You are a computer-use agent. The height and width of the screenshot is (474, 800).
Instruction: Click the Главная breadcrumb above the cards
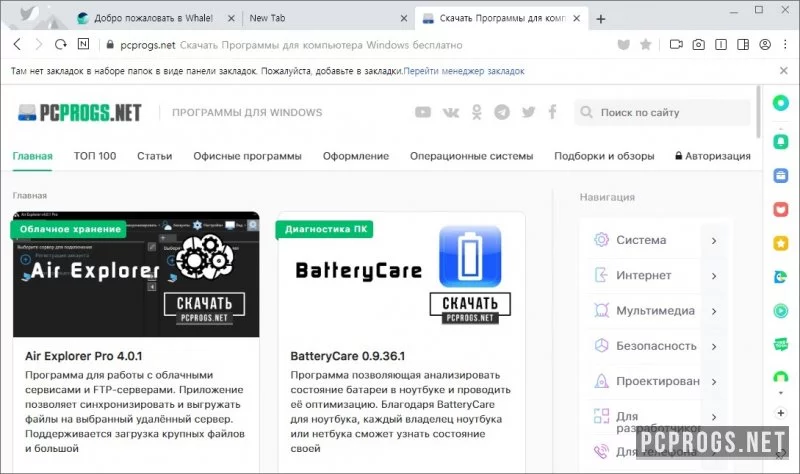[x=30, y=195]
